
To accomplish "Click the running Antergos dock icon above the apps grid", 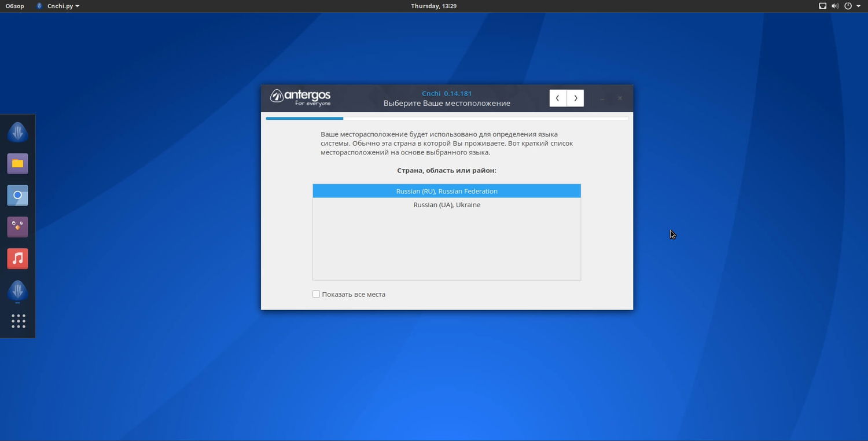I will (17, 290).
